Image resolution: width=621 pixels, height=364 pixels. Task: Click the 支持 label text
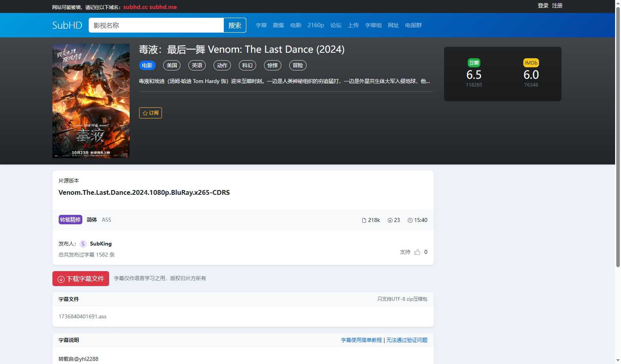pyautogui.click(x=405, y=252)
